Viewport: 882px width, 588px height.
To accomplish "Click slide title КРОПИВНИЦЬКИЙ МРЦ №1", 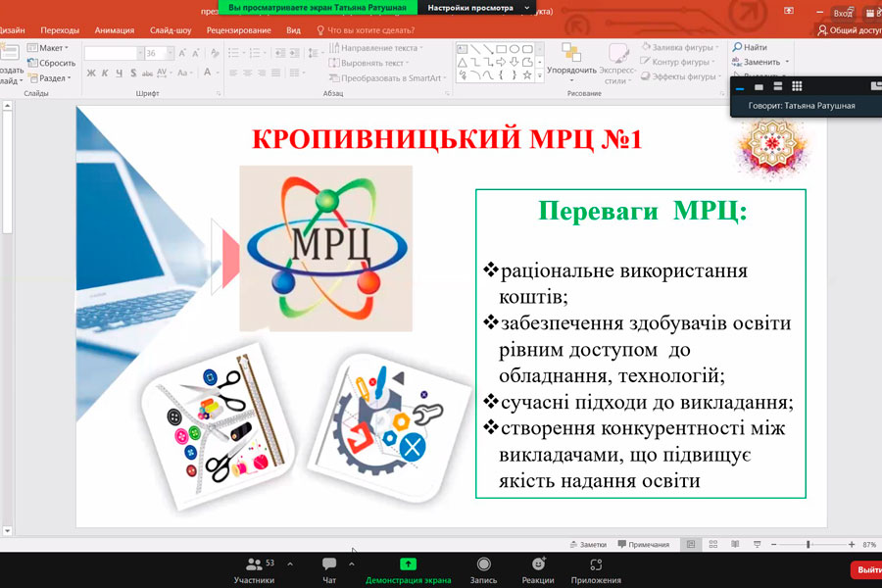I will tap(447, 139).
